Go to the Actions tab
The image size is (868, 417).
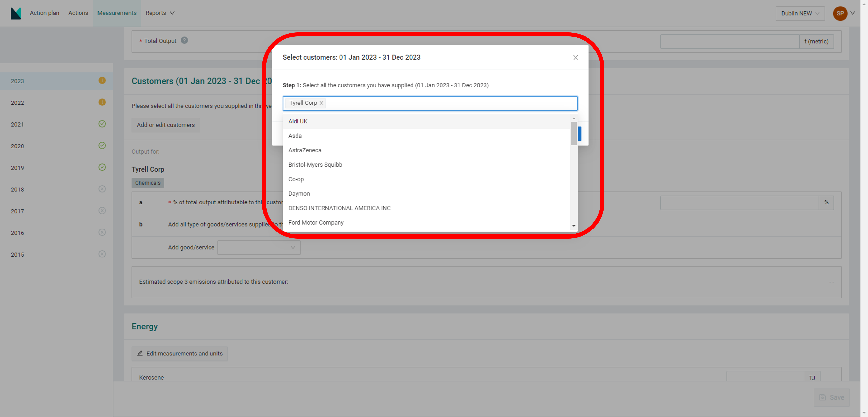78,13
